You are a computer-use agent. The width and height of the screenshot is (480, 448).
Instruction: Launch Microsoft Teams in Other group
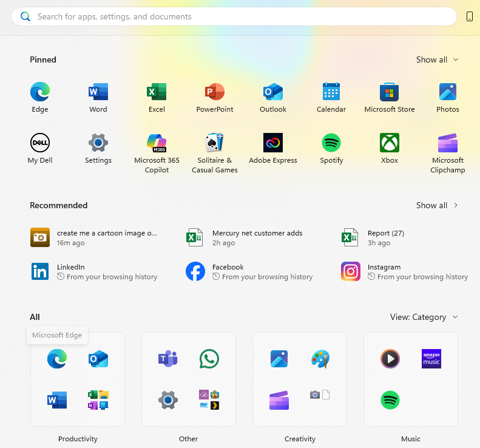167,359
